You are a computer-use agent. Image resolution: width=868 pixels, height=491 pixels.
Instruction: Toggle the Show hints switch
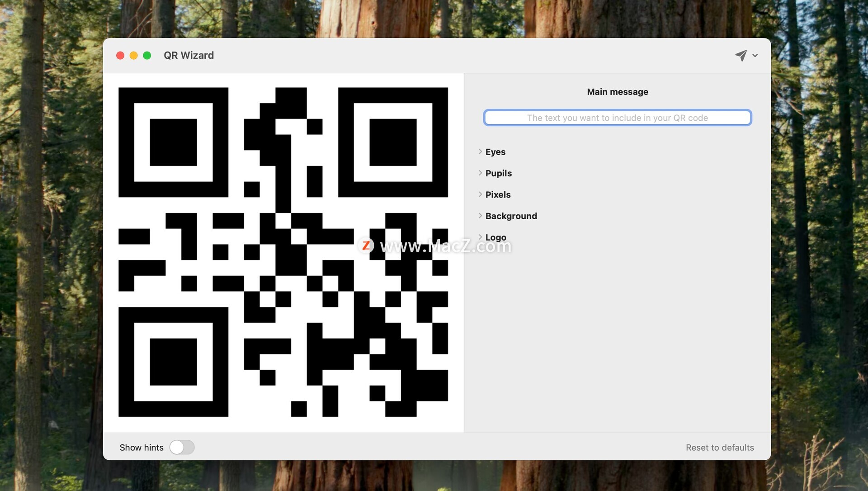[x=182, y=447]
